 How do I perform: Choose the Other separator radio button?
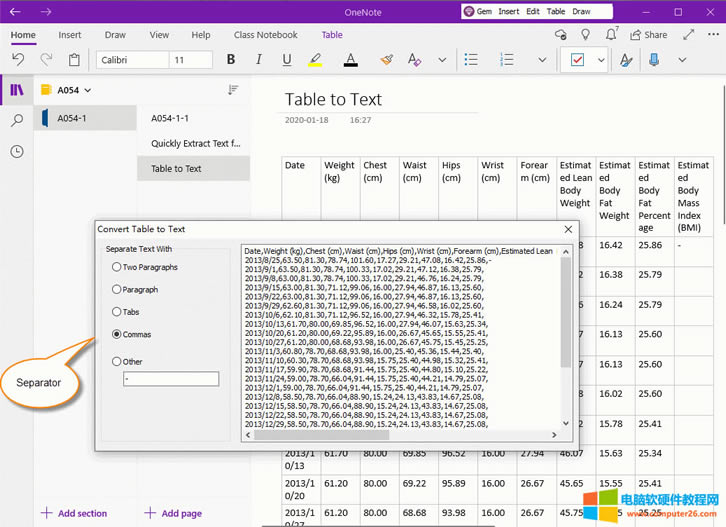[117, 362]
